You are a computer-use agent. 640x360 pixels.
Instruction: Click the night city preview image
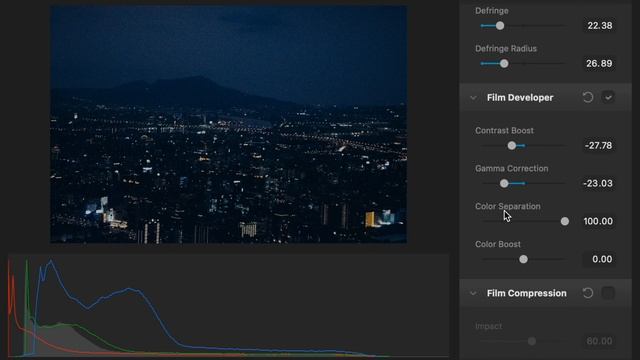point(229,124)
